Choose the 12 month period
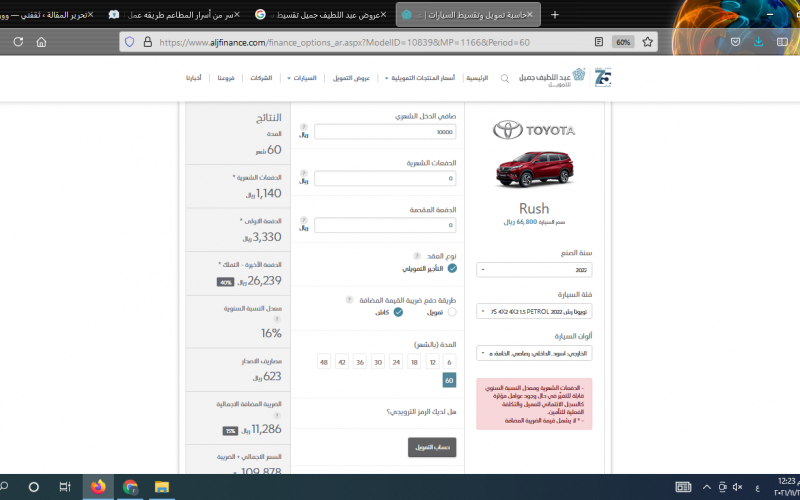The image size is (800, 500). pyautogui.click(x=433, y=362)
